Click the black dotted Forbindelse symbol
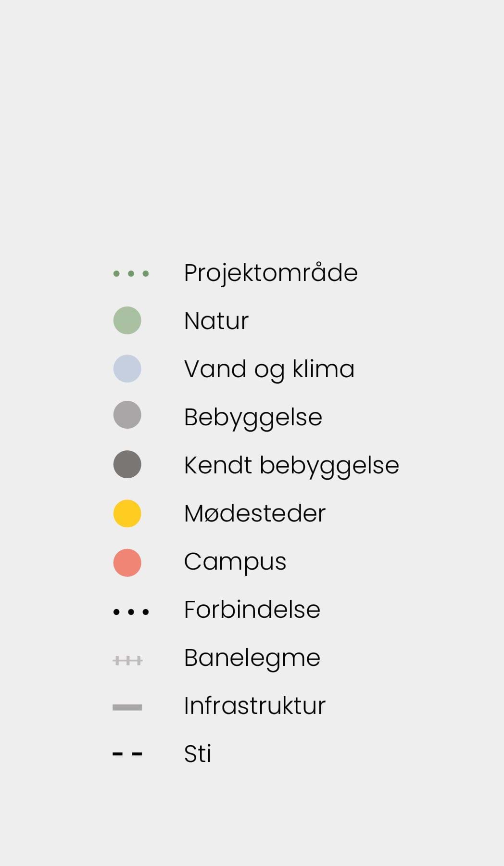The width and height of the screenshot is (504, 866). coord(131,612)
